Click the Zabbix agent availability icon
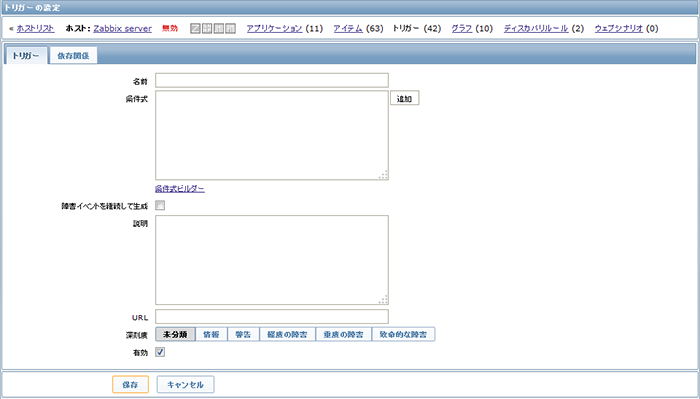 pyautogui.click(x=195, y=29)
